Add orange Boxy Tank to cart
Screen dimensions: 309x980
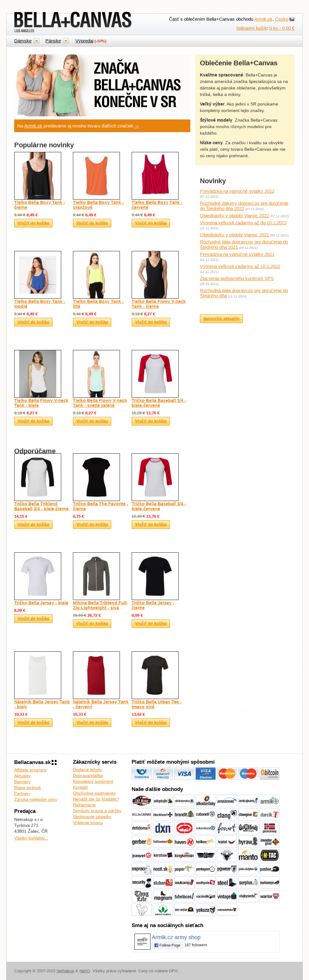tap(92, 223)
